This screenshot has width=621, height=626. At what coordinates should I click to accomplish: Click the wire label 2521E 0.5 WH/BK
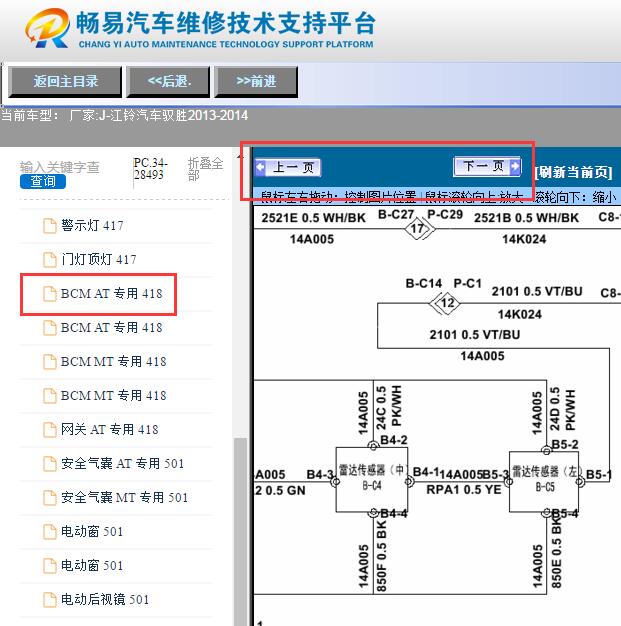click(313, 218)
